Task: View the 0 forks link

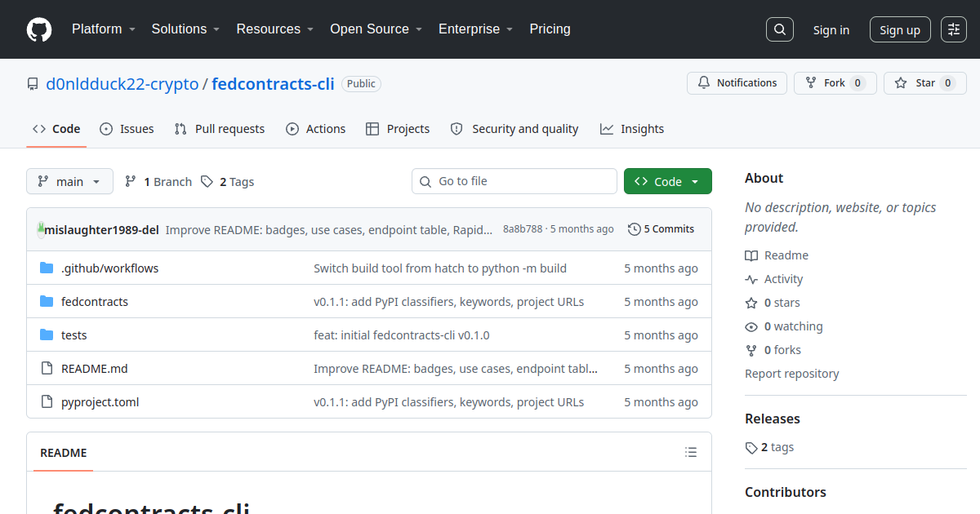Action: (773, 350)
